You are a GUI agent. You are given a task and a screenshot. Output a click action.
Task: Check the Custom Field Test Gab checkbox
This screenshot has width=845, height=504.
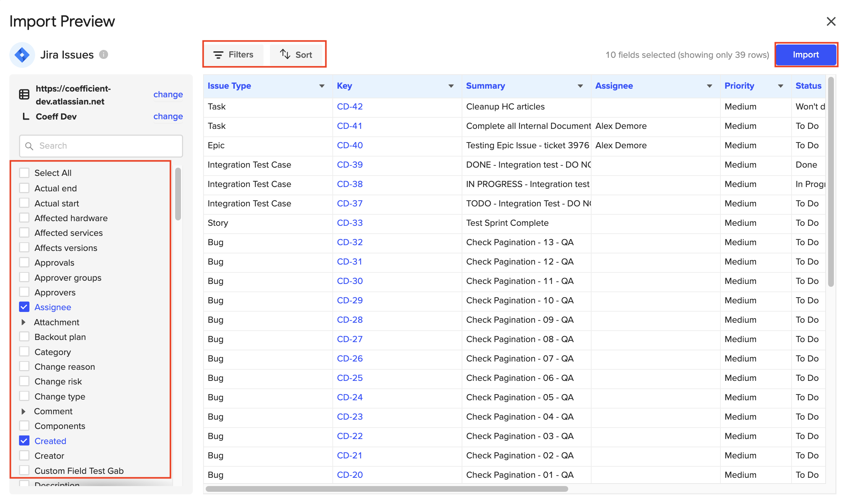click(x=24, y=471)
